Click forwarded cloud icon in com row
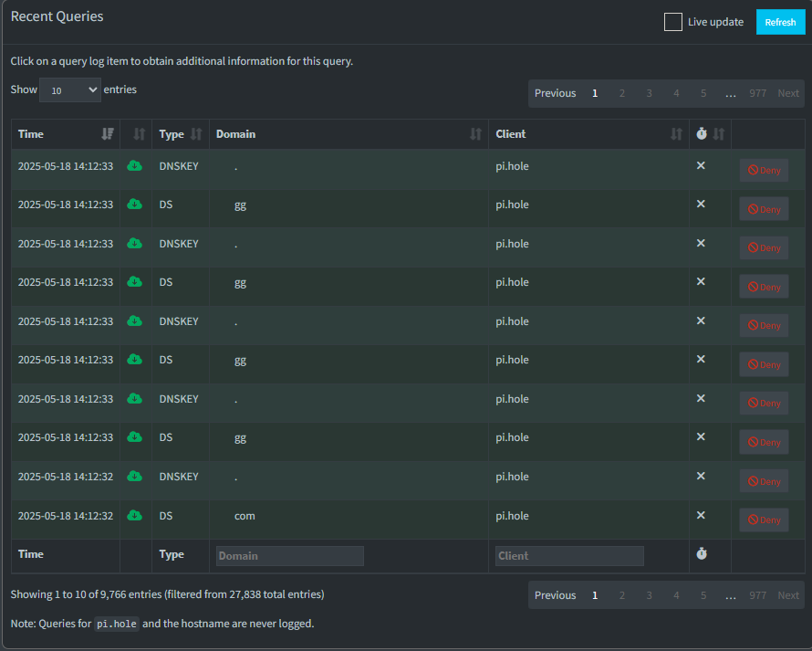The image size is (812, 651). tap(135, 515)
